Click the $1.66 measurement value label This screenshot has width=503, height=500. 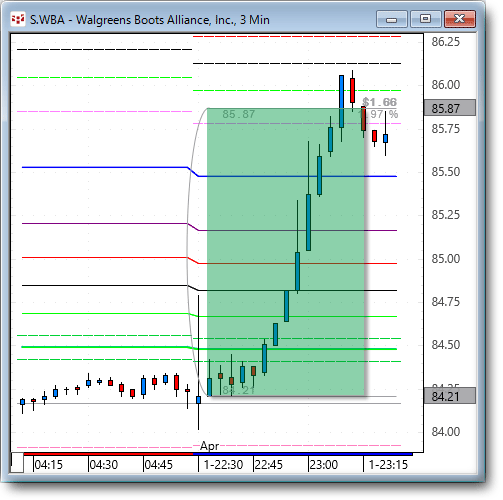pos(380,102)
